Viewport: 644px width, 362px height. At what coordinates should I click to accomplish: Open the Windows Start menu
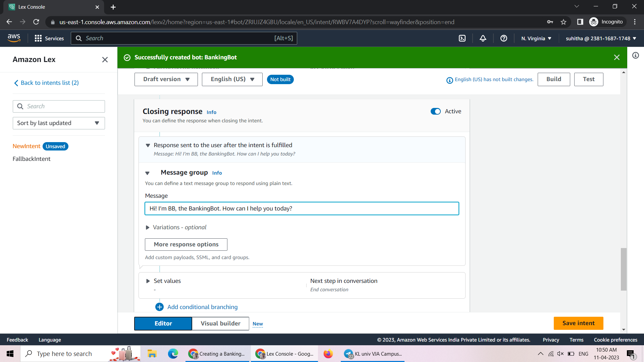click(x=10, y=354)
